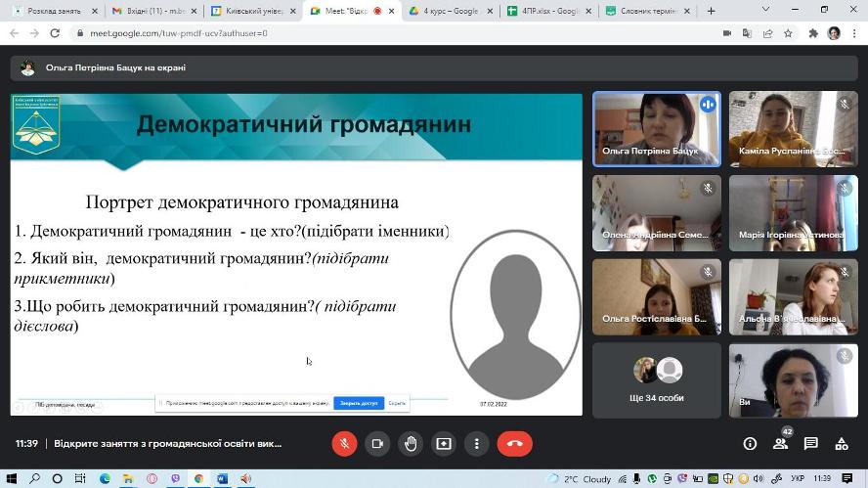Open Task View on taskbar

coord(80,478)
